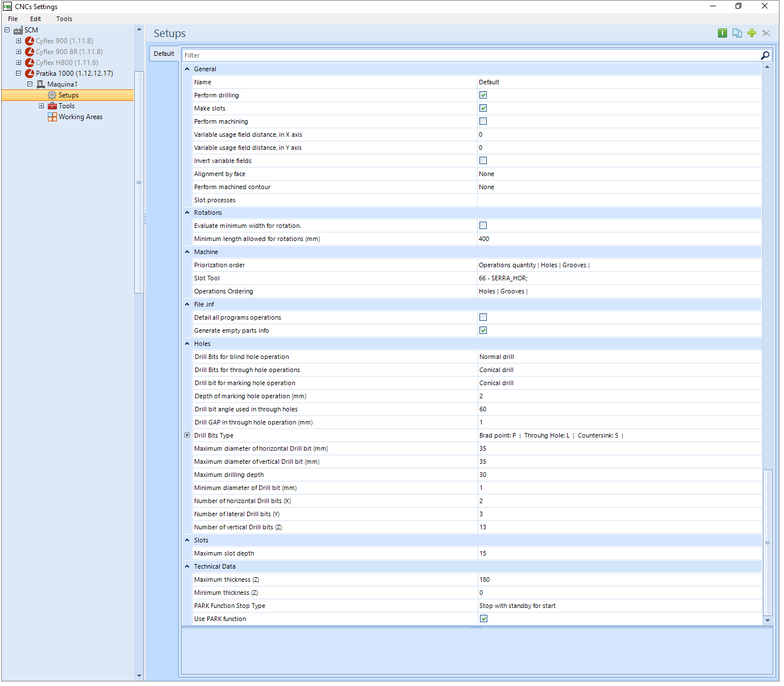Screen dimensions: 784x686
Task: Click the gray X delete setup icon
Action: tap(766, 33)
